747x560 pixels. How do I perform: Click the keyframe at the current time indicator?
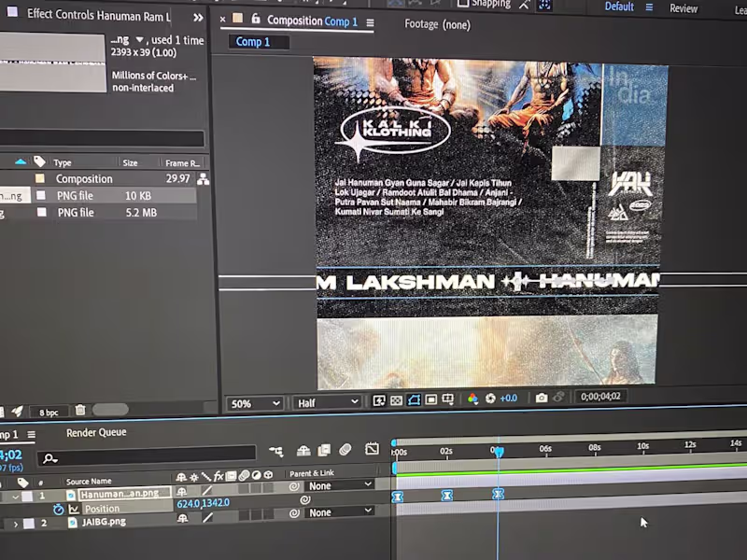[498, 495]
